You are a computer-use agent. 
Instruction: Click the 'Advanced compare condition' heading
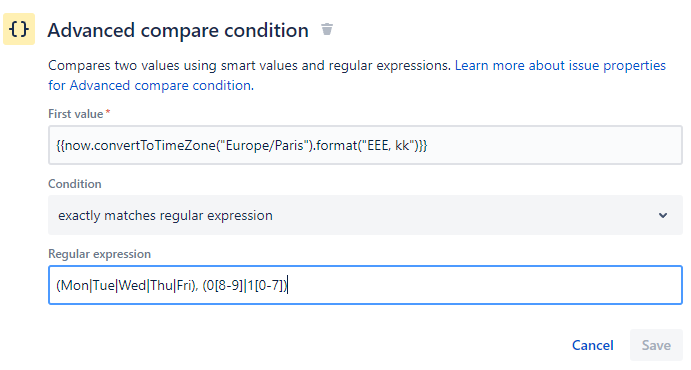pyautogui.click(x=178, y=30)
